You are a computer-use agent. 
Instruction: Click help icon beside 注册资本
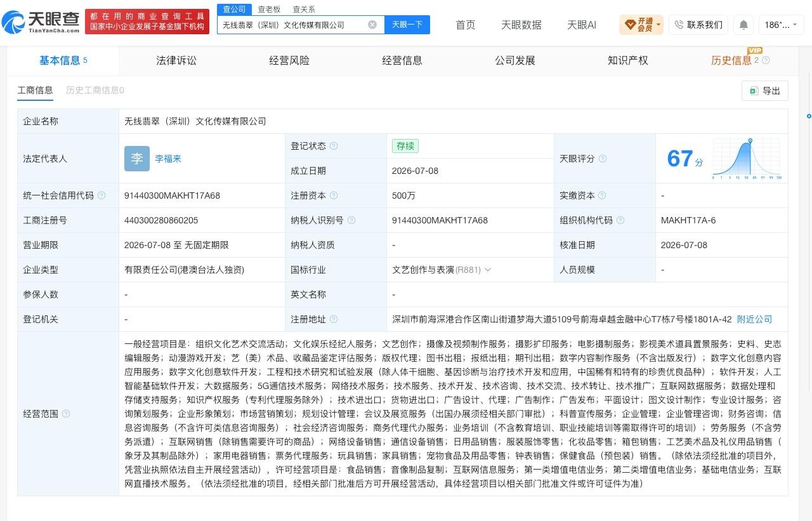334,195
